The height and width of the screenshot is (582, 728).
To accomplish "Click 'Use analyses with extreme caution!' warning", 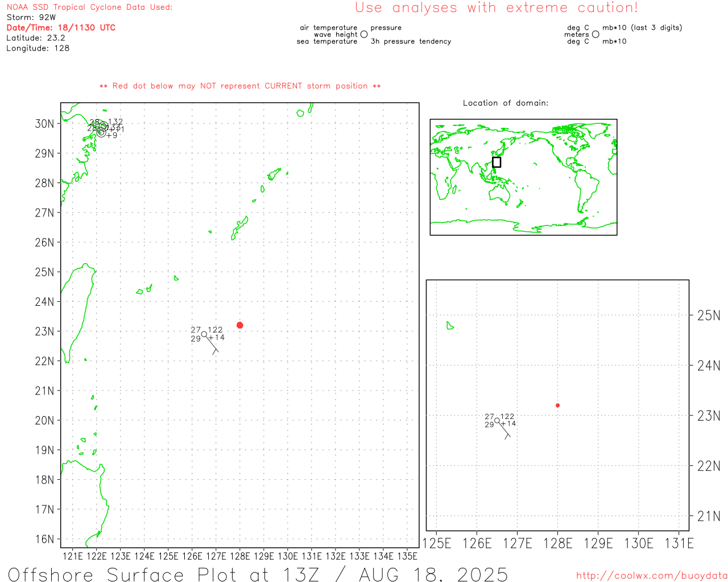I will coord(497,8).
